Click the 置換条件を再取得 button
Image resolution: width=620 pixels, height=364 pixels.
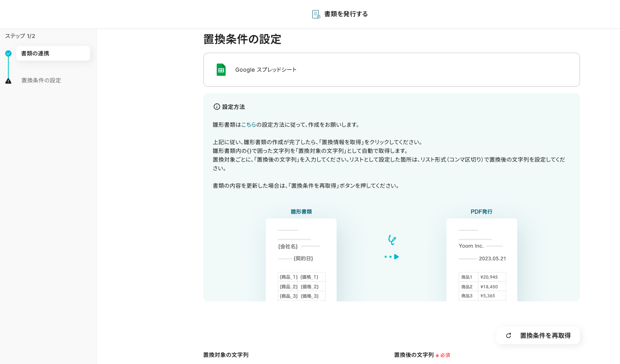pyautogui.click(x=538, y=335)
